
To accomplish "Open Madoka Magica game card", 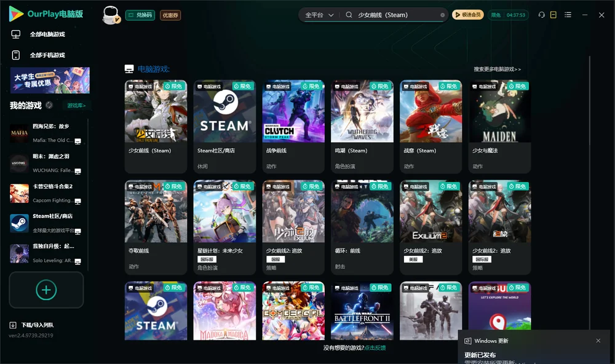I will 224,311.
